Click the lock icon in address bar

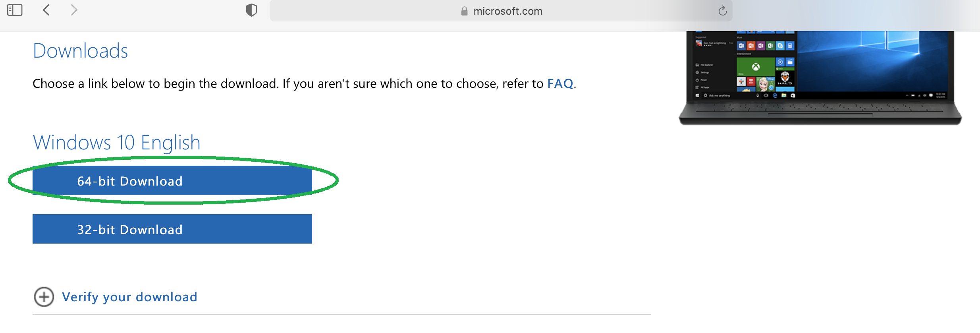click(x=464, y=11)
